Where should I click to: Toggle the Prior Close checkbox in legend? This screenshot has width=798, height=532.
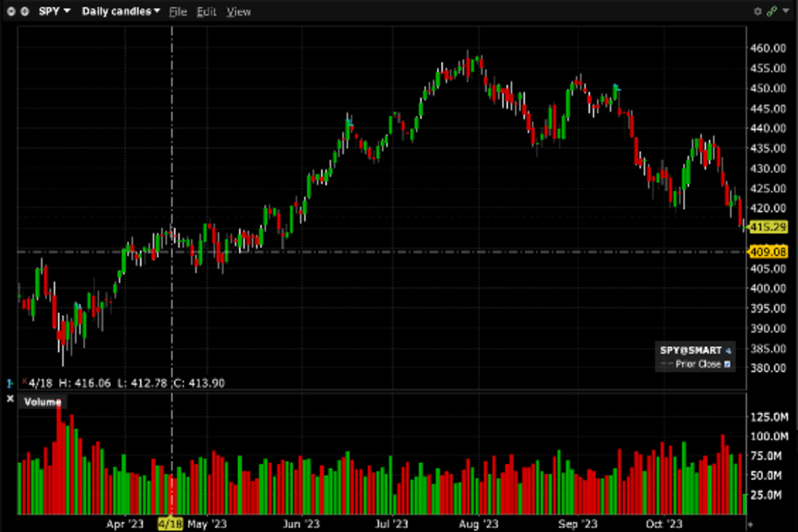727,364
